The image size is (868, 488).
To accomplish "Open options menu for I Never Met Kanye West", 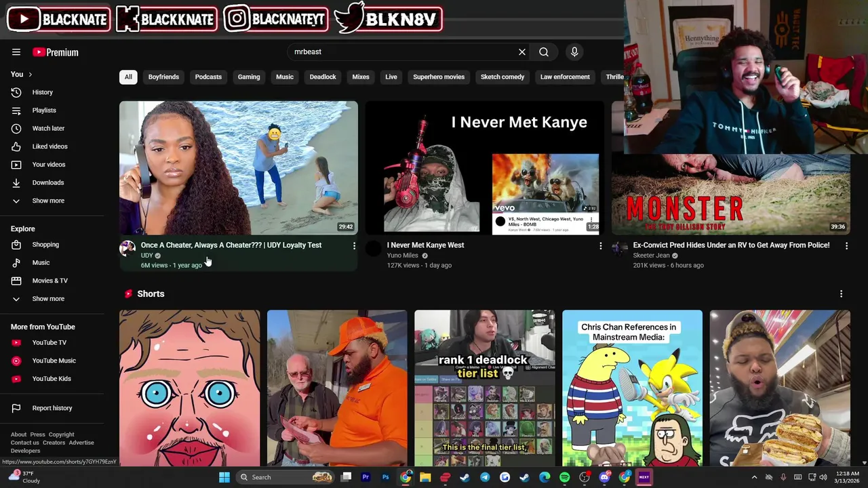I will coord(600,246).
